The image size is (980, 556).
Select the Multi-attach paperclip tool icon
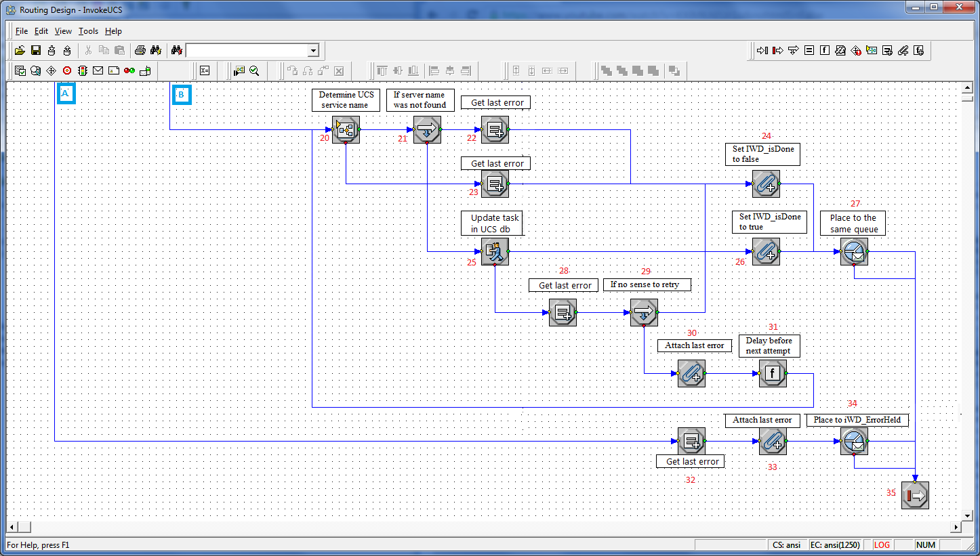903,50
